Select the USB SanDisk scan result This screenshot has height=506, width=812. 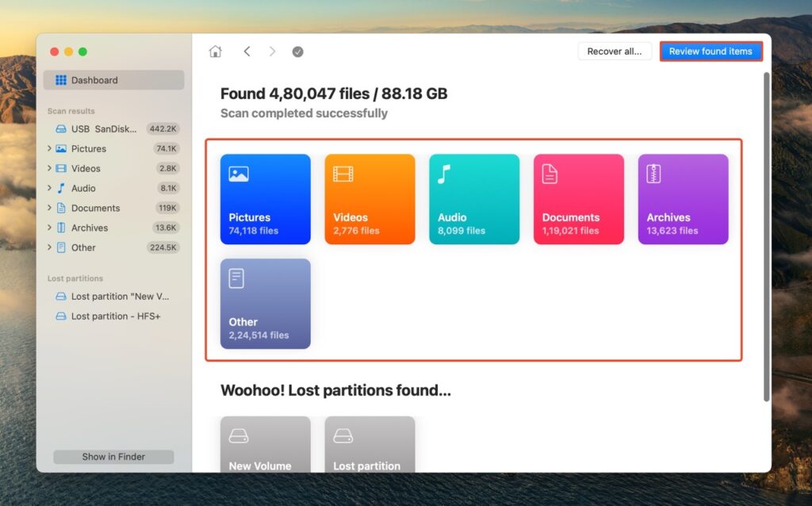pos(103,128)
